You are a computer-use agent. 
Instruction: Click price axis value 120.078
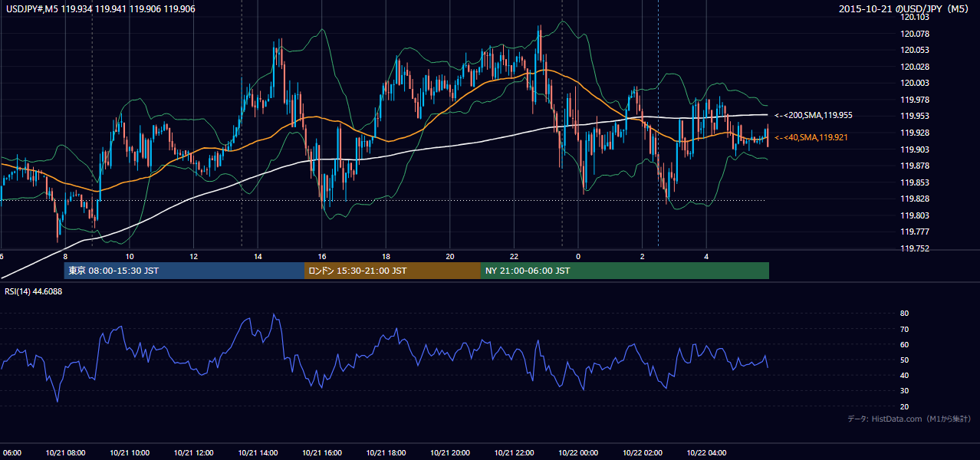click(916, 34)
